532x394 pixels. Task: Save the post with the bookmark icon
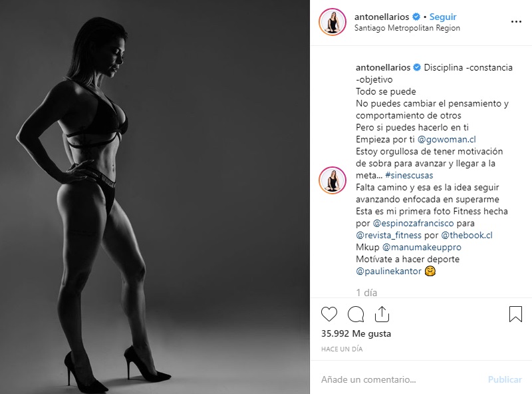pos(515,314)
